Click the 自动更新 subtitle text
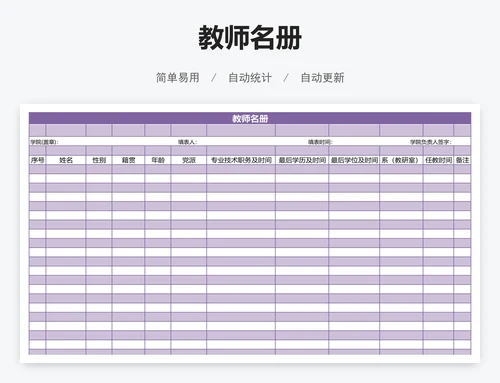This screenshot has width=500, height=383. pos(322,78)
